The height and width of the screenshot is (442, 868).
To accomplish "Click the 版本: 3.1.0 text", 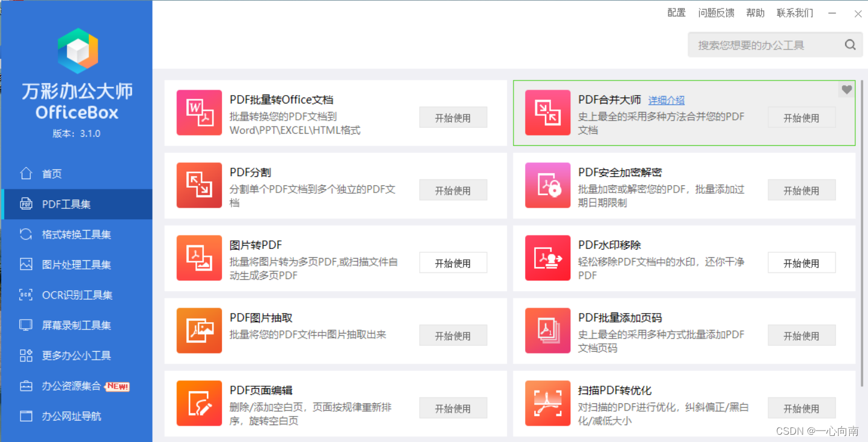I will pyautogui.click(x=76, y=134).
